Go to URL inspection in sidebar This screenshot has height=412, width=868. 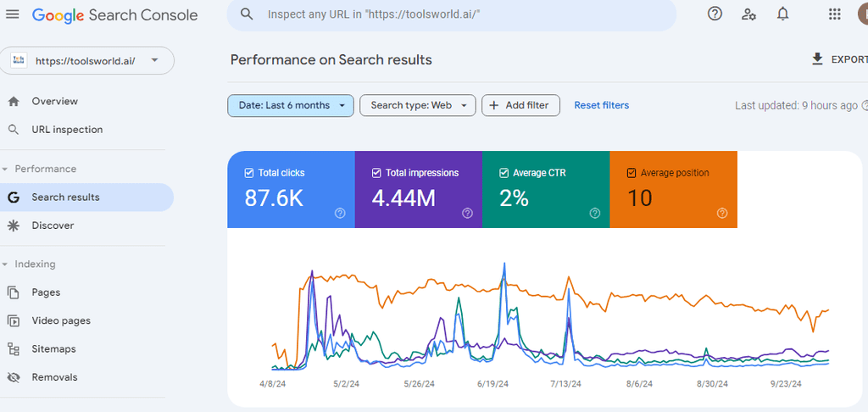point(67,130)
